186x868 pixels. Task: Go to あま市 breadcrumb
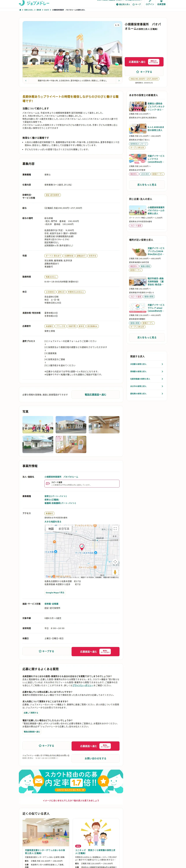pyautogui.click(x=47, y=10)
